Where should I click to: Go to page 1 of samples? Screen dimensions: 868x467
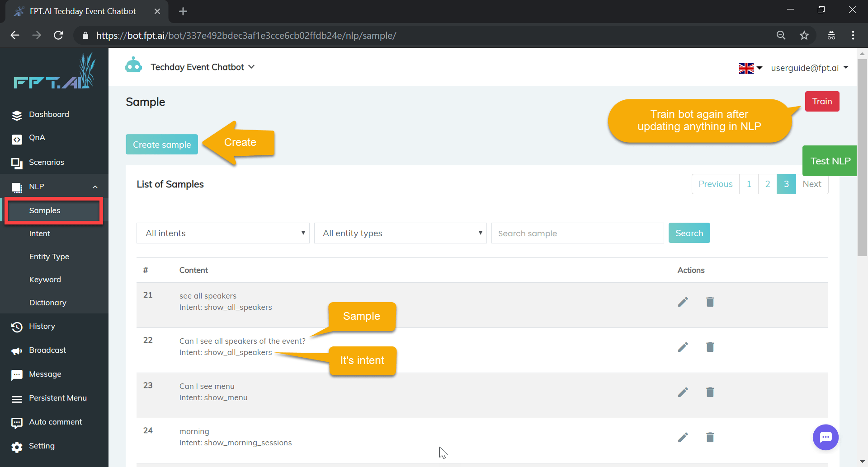coord(749,184)
